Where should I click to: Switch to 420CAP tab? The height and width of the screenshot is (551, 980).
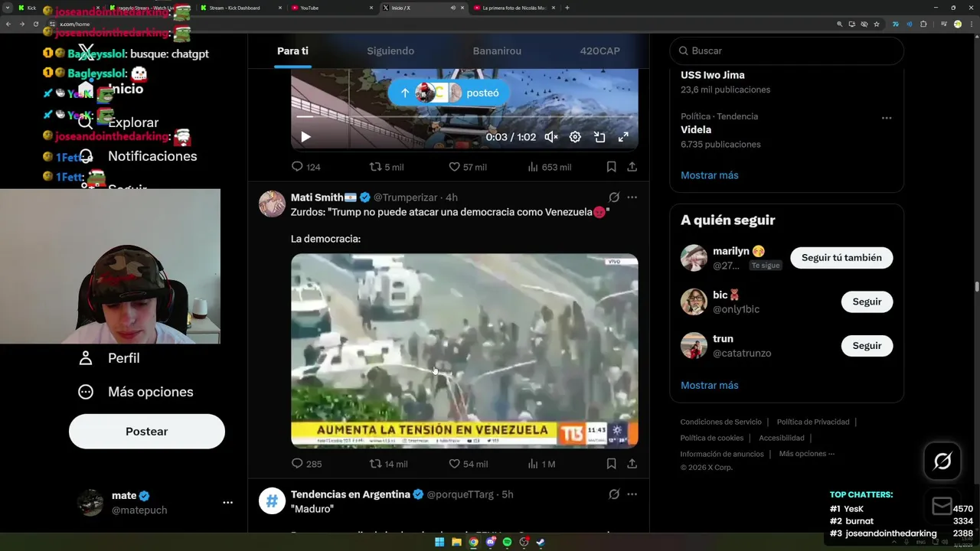(x=599, y=51)
